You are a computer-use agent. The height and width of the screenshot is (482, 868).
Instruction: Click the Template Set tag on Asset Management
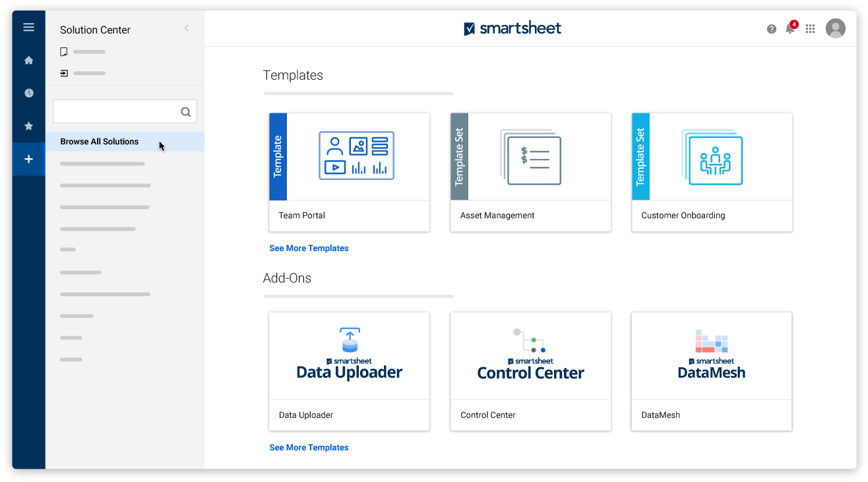click(459, 157)
